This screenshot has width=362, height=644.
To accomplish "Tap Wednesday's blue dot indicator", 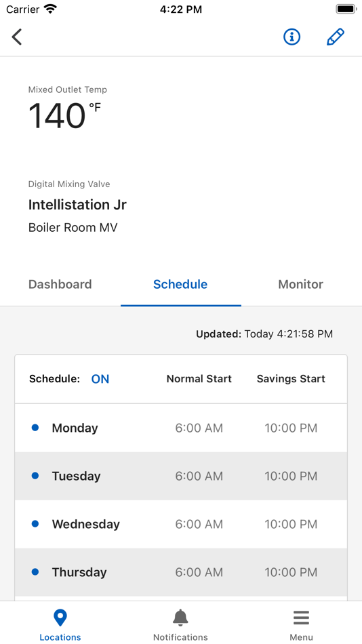I will pyautogui.click(x=35, y=523).
